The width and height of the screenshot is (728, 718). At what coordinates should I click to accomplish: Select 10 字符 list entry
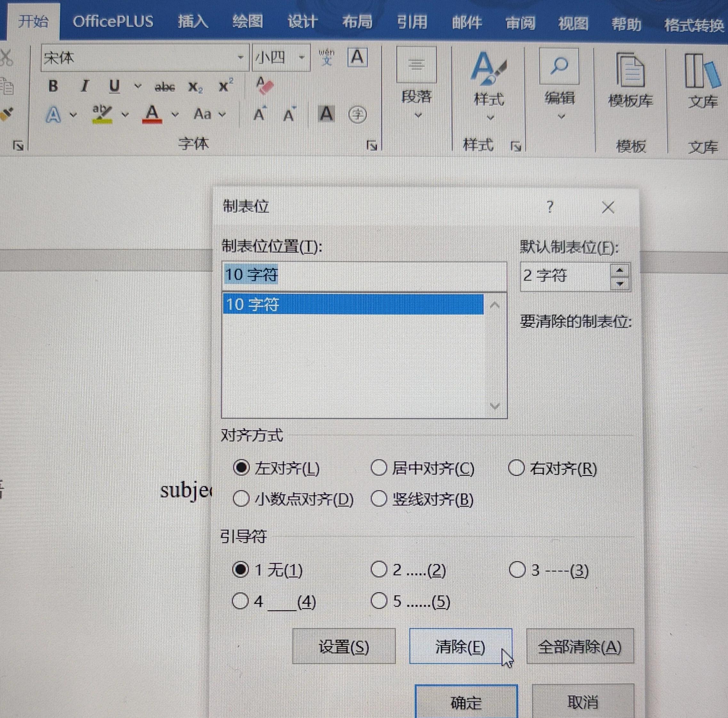point(353,304)
